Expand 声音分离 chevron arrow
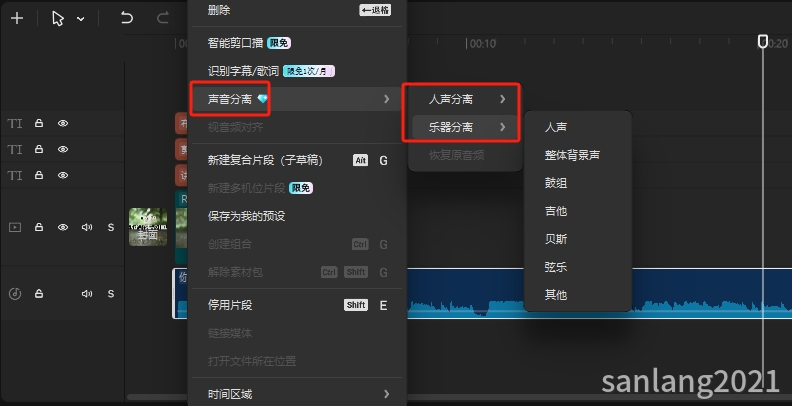This screenshot has width=792, height=406. pos(386,99)
